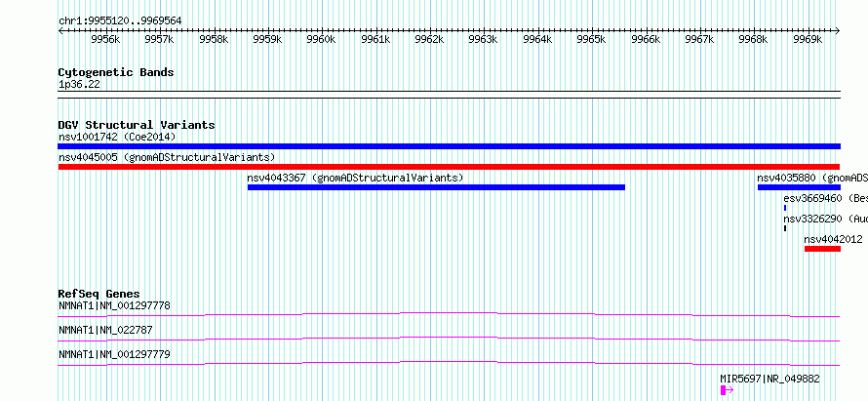Click the ruler's left end arrow

(60, 30)
